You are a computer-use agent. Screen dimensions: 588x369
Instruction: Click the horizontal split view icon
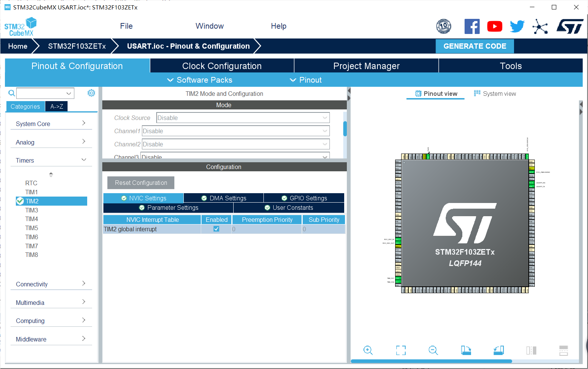[563, 351]
